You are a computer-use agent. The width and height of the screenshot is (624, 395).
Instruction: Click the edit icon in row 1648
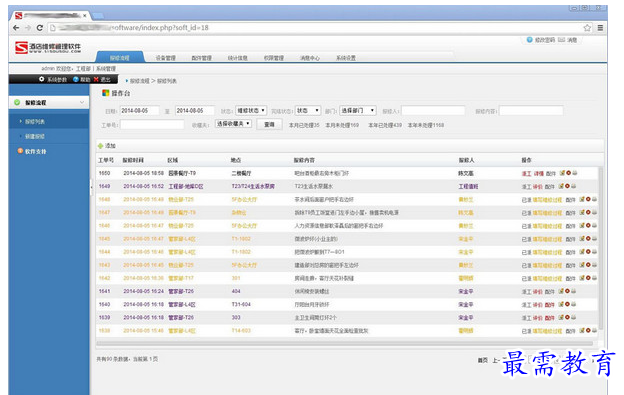[x=582, y=199]
